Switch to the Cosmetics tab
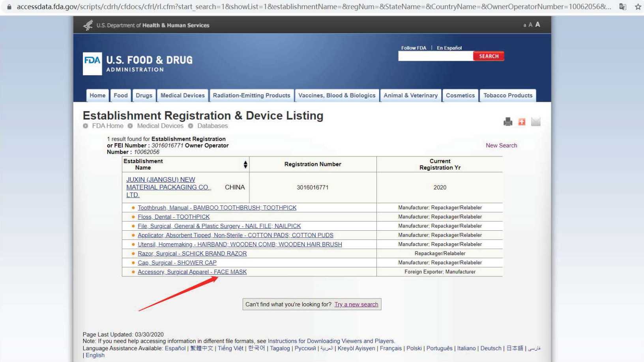This screenshot has height=362, width=644. (460, 95)
